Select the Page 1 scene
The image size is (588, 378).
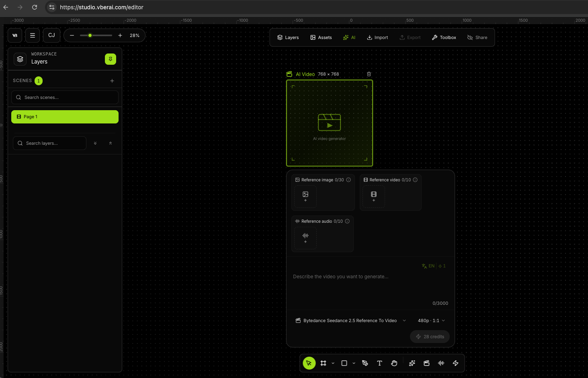[x=65, y=117]
